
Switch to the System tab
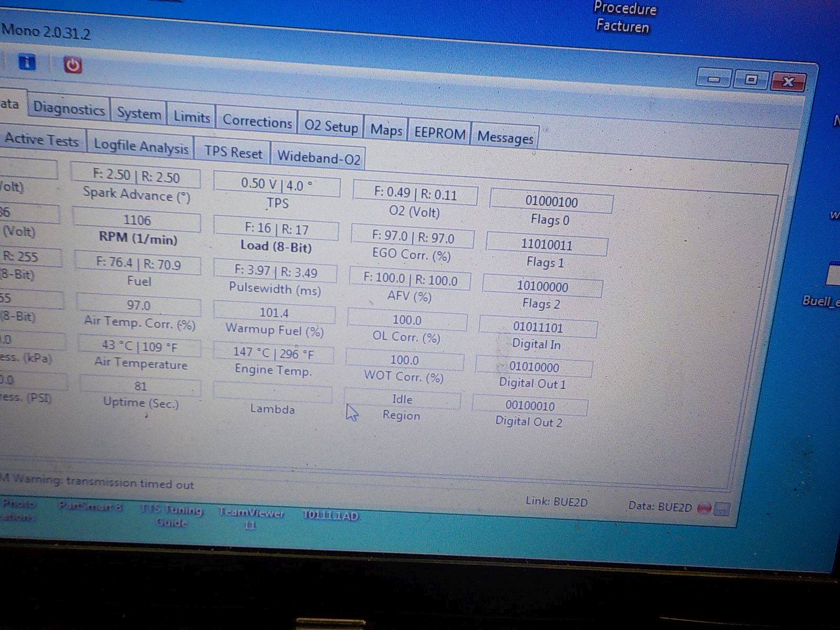click(139, 114)
